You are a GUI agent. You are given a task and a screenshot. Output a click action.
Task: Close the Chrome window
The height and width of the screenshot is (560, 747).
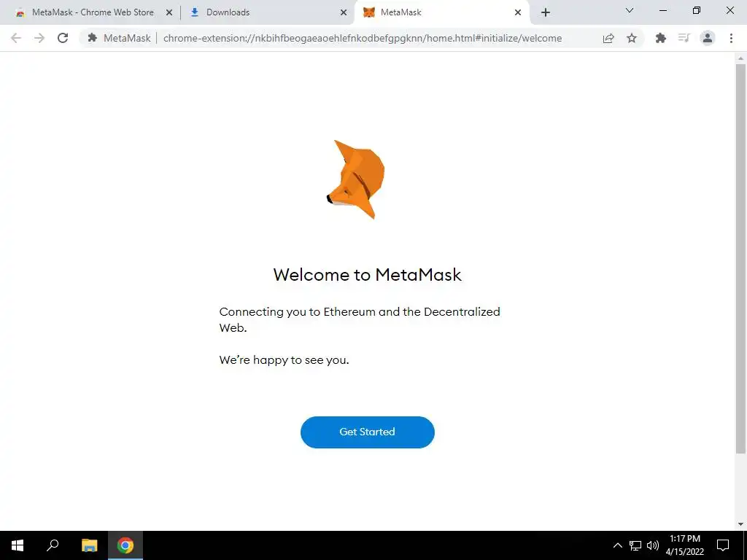(x=729, y=10)
